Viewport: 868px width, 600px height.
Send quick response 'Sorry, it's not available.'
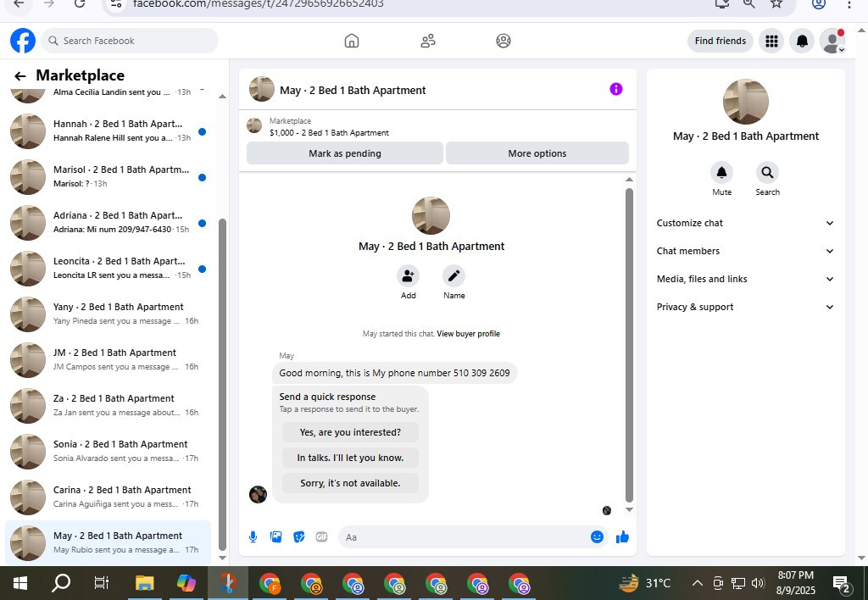tap(350, 483)
